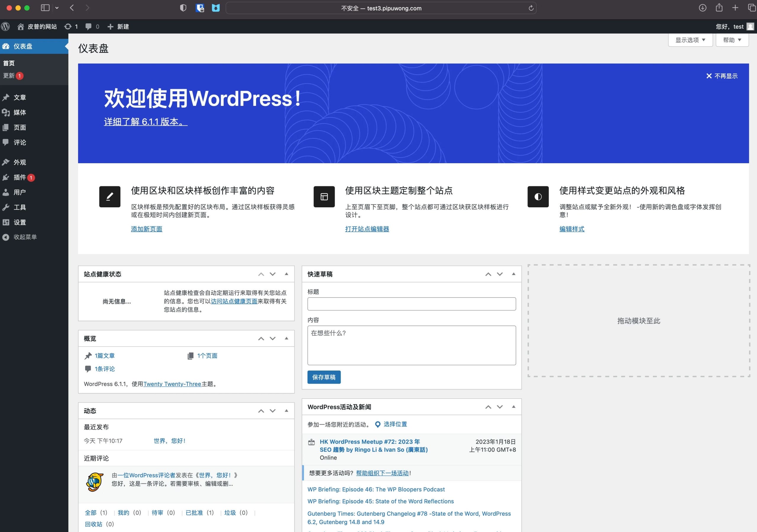
Task: Move 概览 panel up
Action: click(x=261, y=338)
